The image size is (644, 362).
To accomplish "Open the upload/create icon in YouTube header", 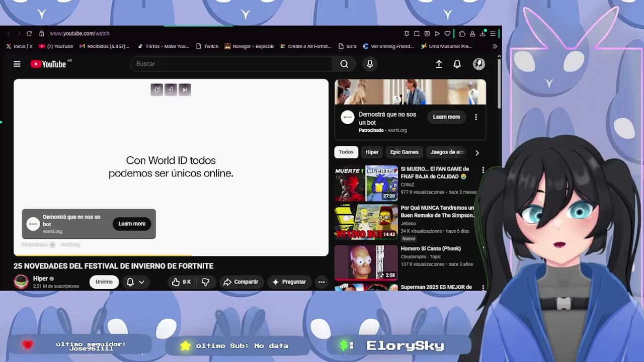I will [439, 64].
